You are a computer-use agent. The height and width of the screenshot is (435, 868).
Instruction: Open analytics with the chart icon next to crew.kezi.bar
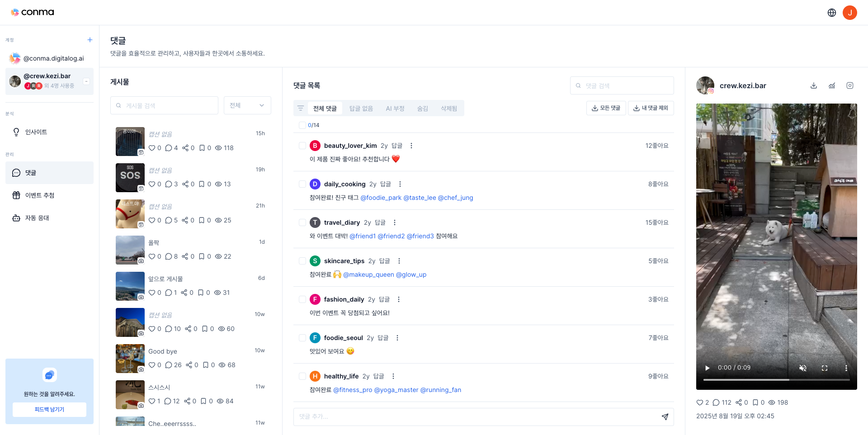coord(832,85)
